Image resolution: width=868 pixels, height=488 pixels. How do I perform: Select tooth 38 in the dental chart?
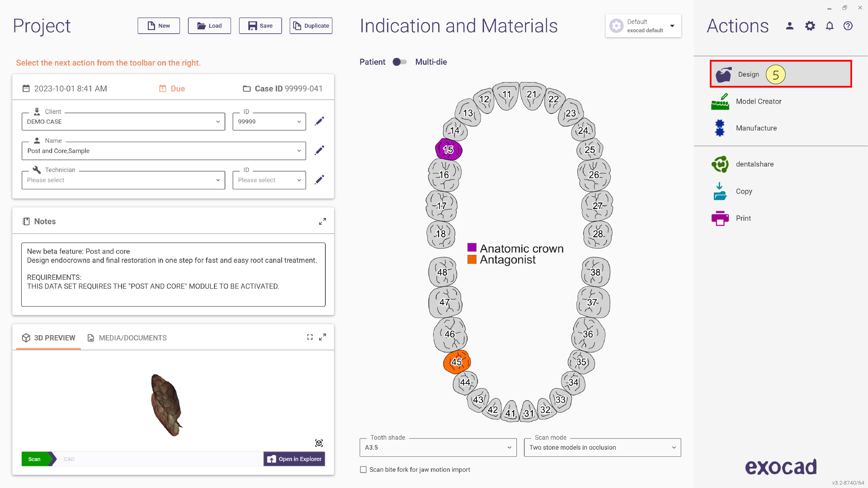(596, 272)
